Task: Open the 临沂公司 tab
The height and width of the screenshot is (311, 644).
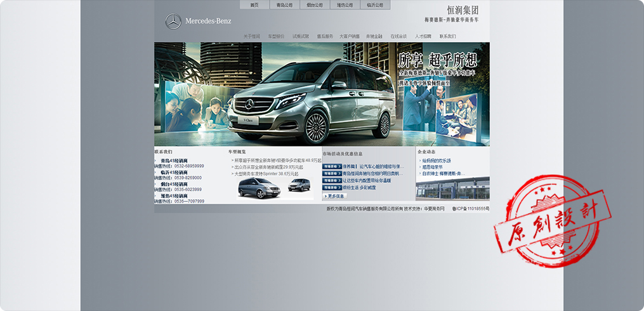Action: pos(375,5)
